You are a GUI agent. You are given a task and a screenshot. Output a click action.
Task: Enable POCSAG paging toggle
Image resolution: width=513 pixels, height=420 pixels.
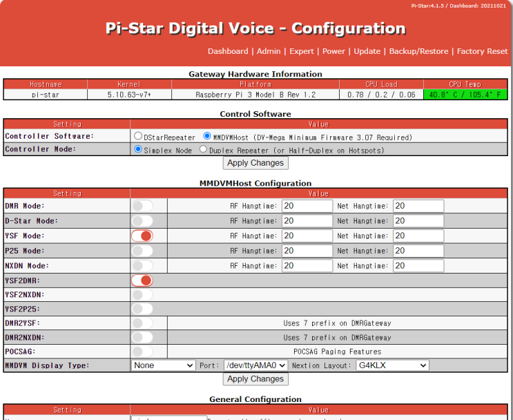[x=142, y=352]
